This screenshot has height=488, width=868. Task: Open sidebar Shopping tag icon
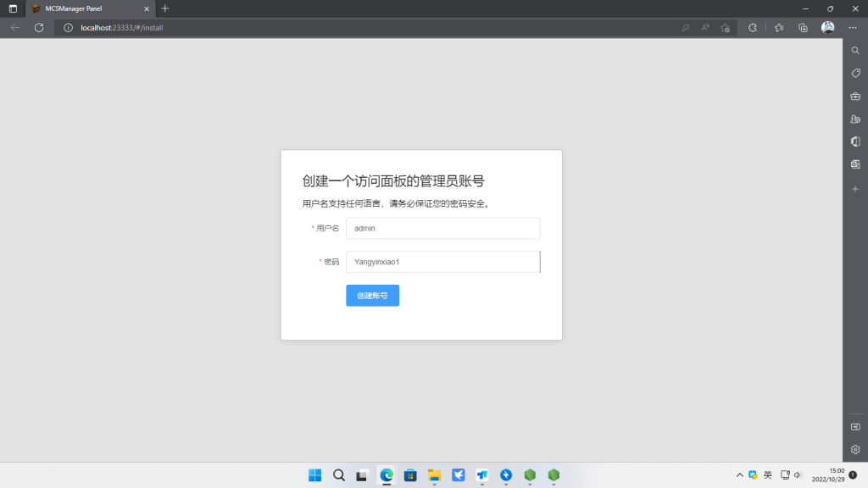pyautogui.click(x=855, y=73)
